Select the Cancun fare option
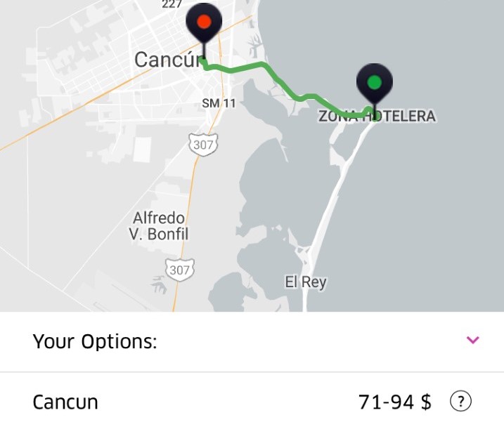 click(x=252, y=402)
